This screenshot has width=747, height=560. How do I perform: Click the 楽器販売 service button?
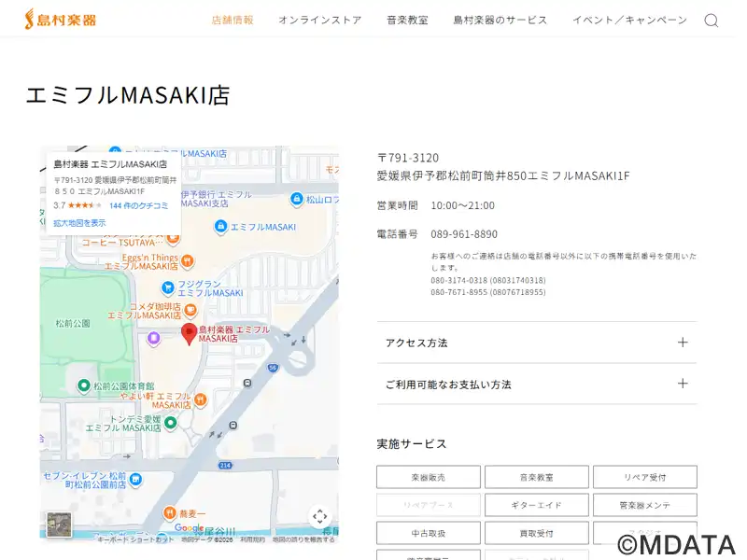click(429, 477)
